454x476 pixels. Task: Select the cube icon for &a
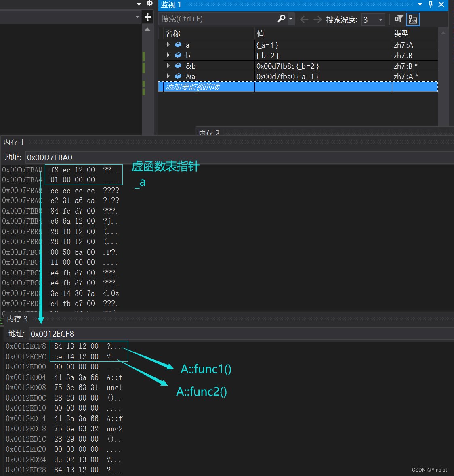(178, 76)
